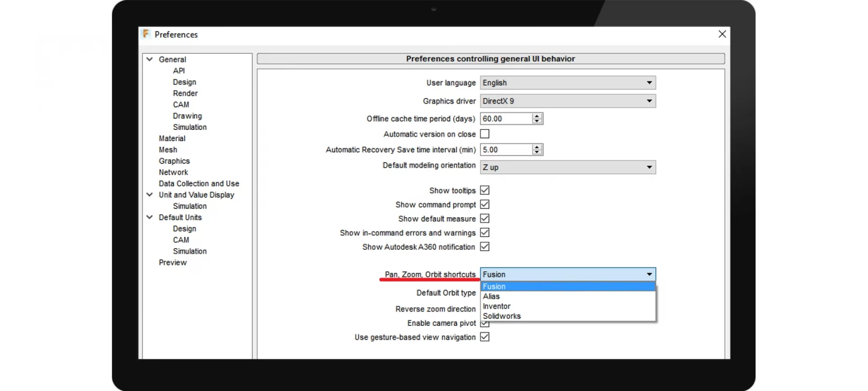Toggle Show Autodesk A360 notification

[x=485, y=247]
